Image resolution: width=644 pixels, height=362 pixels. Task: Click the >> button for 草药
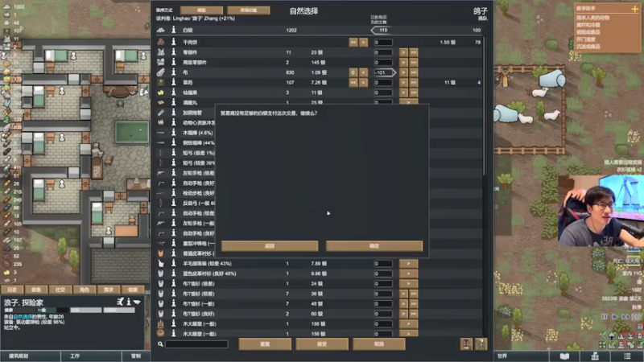(414, 83)
